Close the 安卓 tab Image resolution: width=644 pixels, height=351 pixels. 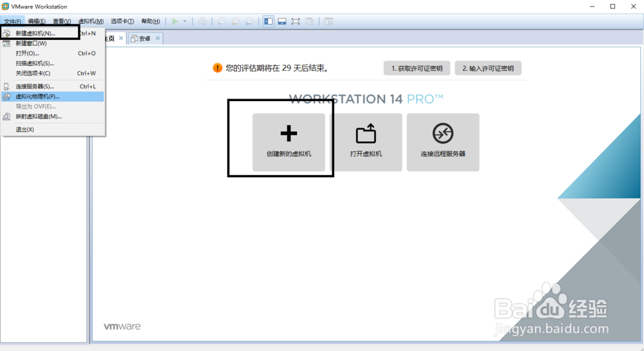pyautogui.click(x=158, y=38)
